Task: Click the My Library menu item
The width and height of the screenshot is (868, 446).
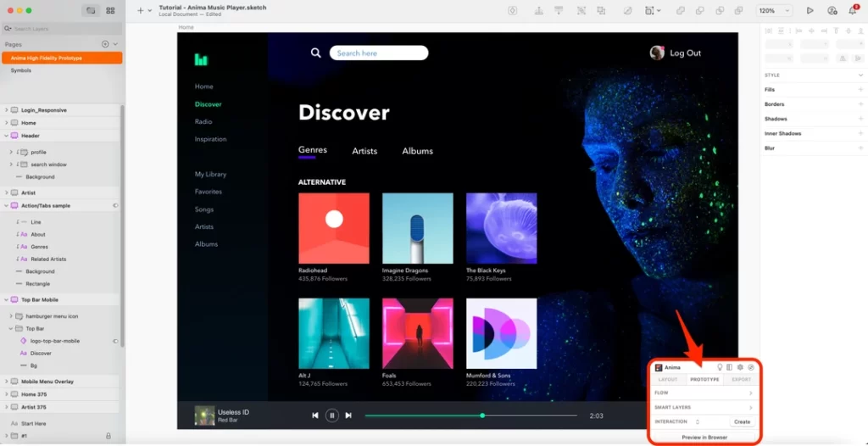Action: pyautogui.click(x=210, y=174)
